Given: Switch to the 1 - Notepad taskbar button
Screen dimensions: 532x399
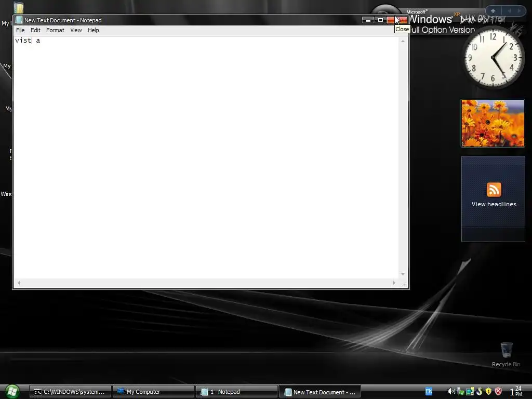Looking at the screenshot, I should point(236,392).
